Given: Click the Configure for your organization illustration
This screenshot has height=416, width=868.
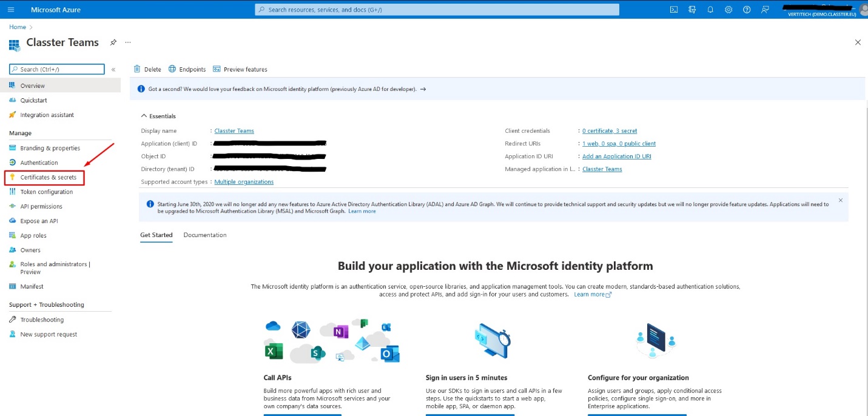Looking at the screenshot, I should pyautogui.click(x=656, y=341).
